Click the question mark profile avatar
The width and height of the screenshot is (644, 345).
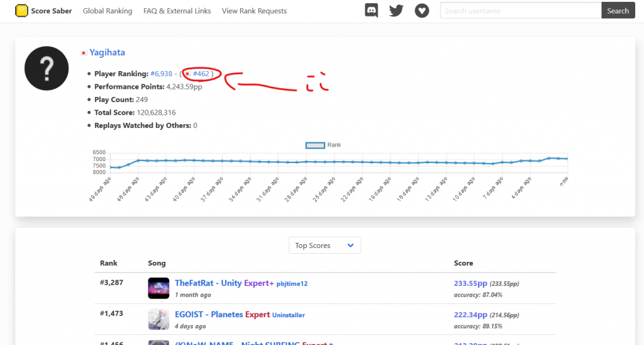(47, 68)
